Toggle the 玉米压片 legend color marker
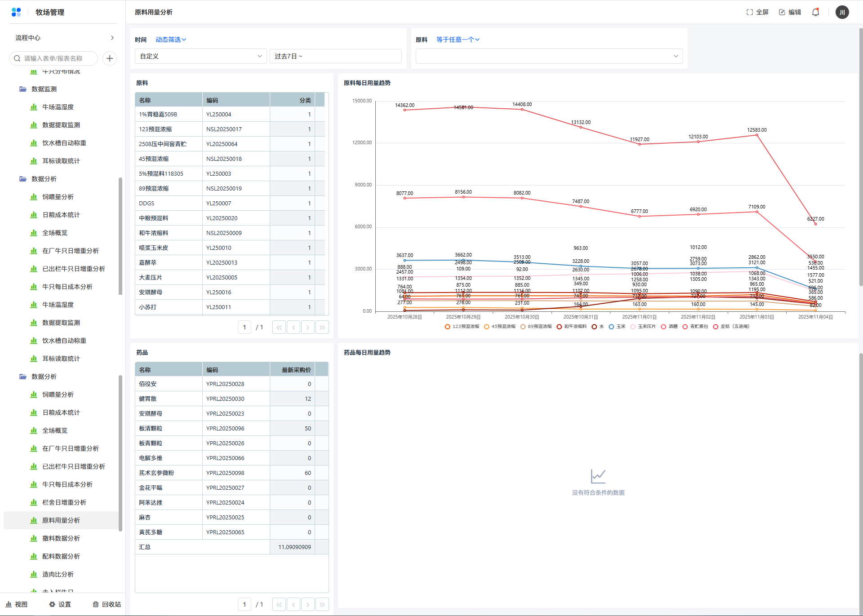 pos(633,327)
